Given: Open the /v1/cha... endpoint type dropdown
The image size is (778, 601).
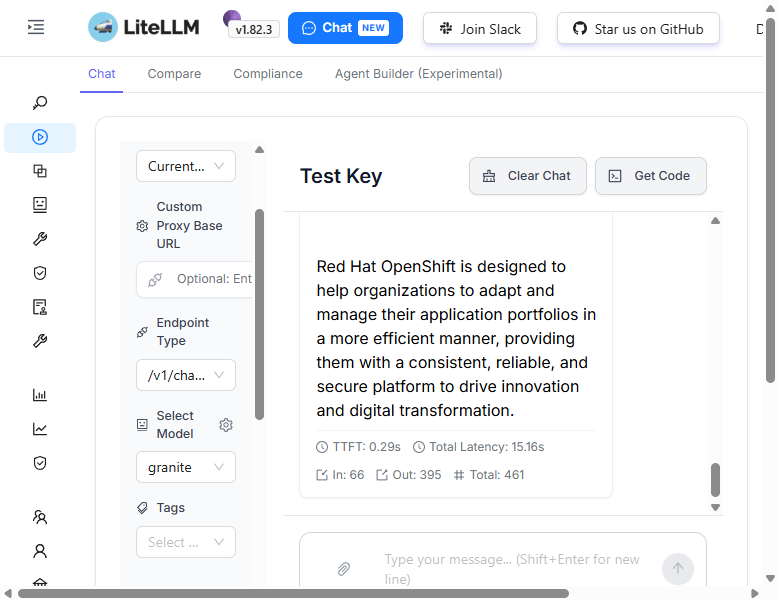Looking at the screenshot, I should 186,375.
